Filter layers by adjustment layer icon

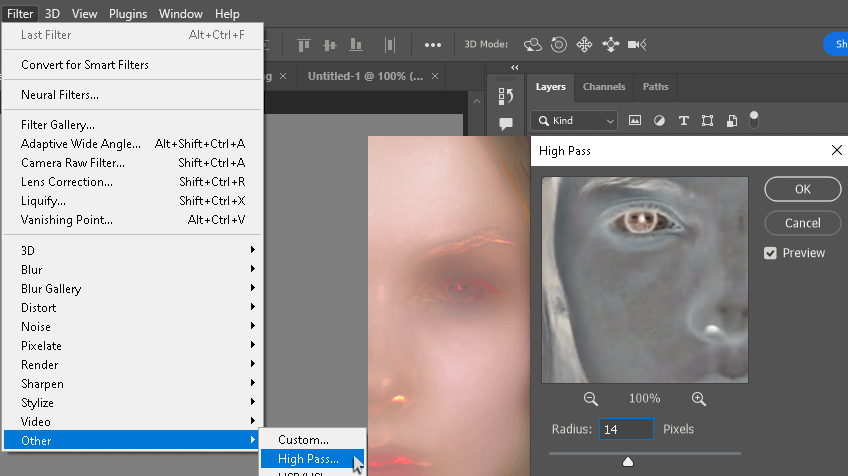659,120
